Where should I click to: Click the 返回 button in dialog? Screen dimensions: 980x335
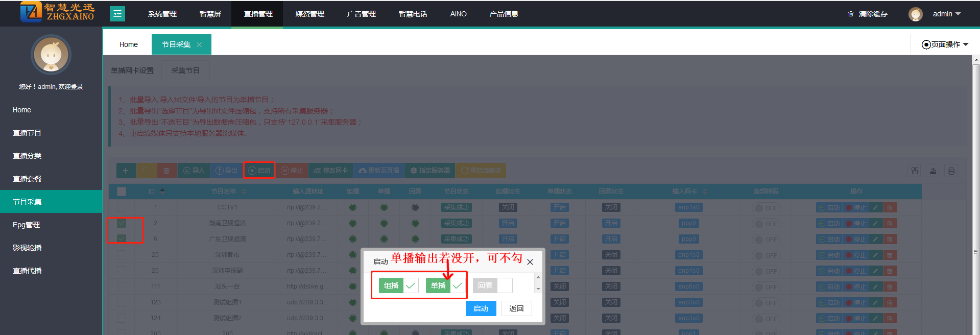coord(516,308)
